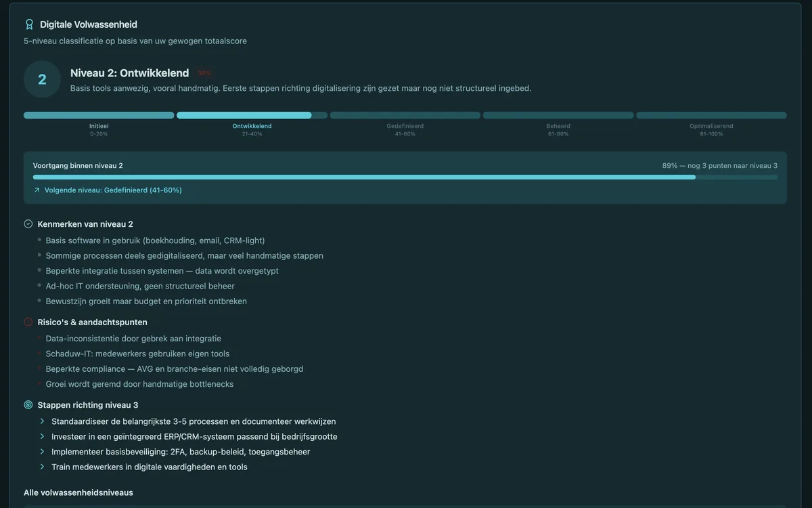The width and height of the screenshot is (812, 508).
Task: Click 'Beperkte compliance — AVG' risk item
Action: [x=174, y=369]
